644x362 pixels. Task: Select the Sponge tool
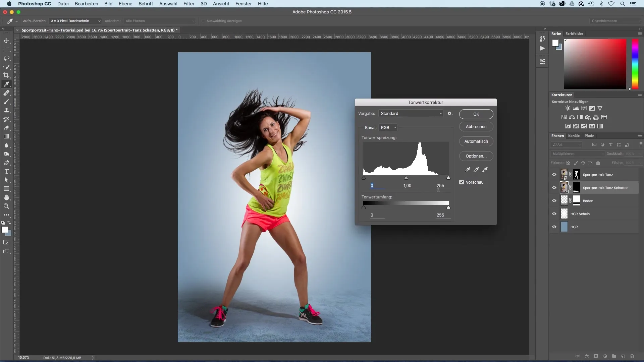(x=6, y=154)
